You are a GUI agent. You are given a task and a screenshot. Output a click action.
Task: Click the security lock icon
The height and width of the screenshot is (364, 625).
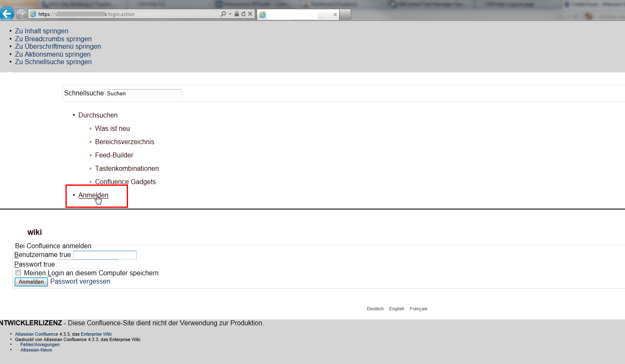(x=237, y=14)
